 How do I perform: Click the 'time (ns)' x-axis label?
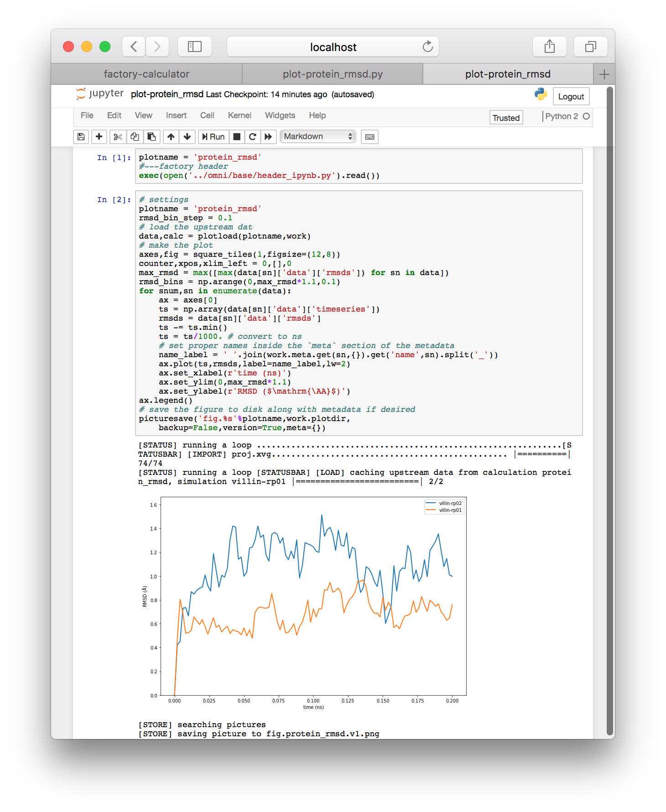[313, 707]
